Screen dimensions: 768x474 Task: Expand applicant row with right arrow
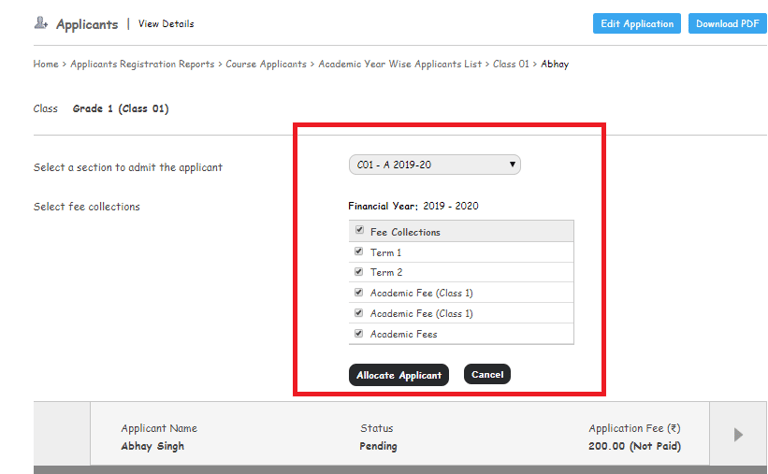(738, 434)
